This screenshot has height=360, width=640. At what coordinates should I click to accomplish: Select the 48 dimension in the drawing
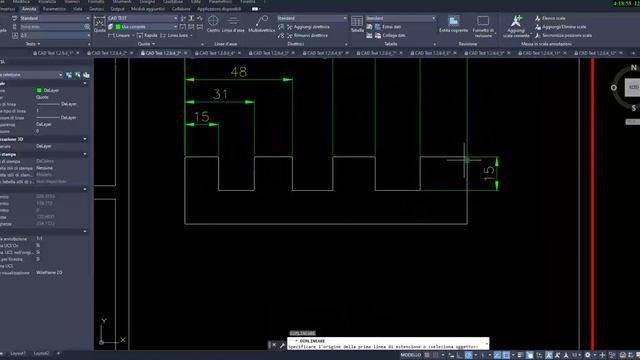click(239, 72)
